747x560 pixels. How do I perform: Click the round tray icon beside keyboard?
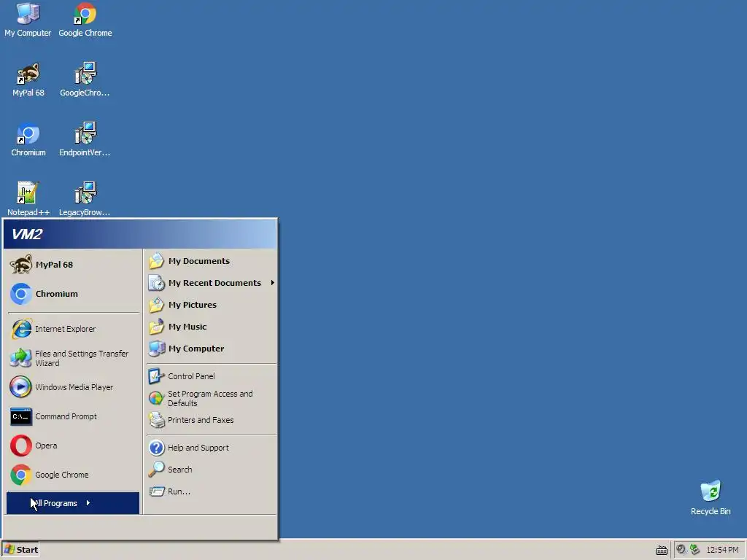(x=681, y=550)
